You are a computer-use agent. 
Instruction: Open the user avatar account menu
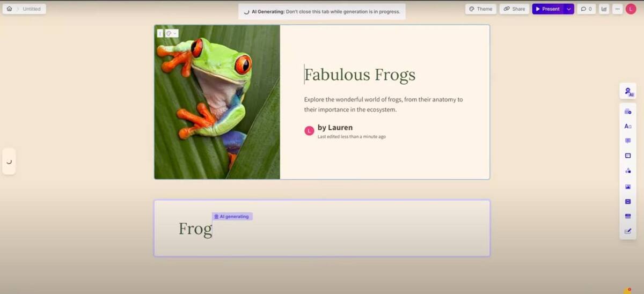click(631, 9)
